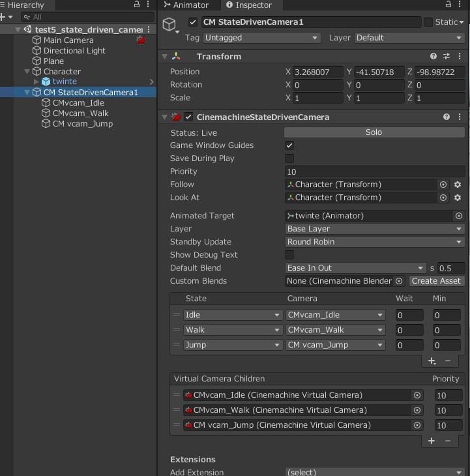Image resolution: width=470 pixels, height=476 pixels.
Task: Open scene test5_state_driven_camera options menu
Action: pos(149,29)
